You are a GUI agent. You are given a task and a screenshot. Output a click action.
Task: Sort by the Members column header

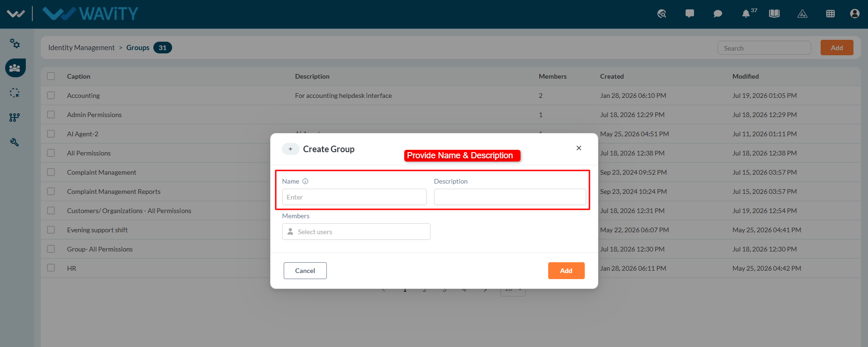(x=552, y=76)
